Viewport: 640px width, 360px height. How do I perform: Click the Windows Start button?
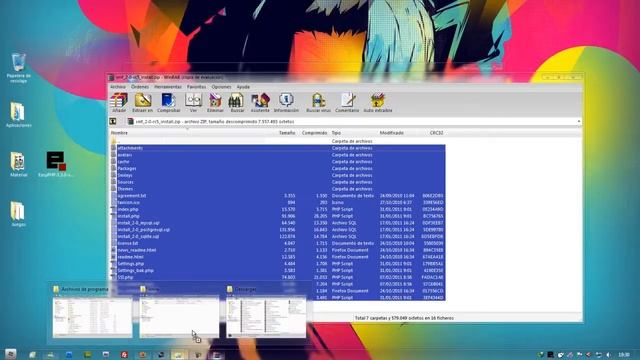click(x=11, y=354)
